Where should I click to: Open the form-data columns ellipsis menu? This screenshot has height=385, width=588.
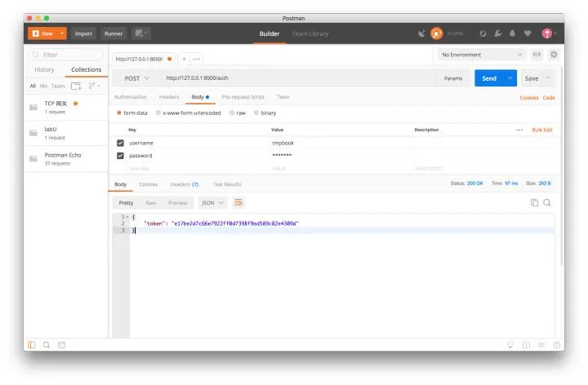(x=519, y=130)
